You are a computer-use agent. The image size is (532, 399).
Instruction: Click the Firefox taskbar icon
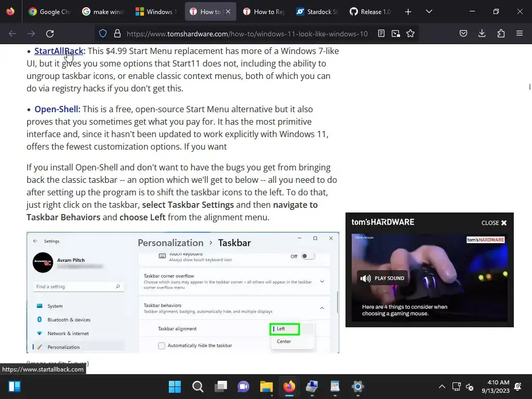(289, 387)
